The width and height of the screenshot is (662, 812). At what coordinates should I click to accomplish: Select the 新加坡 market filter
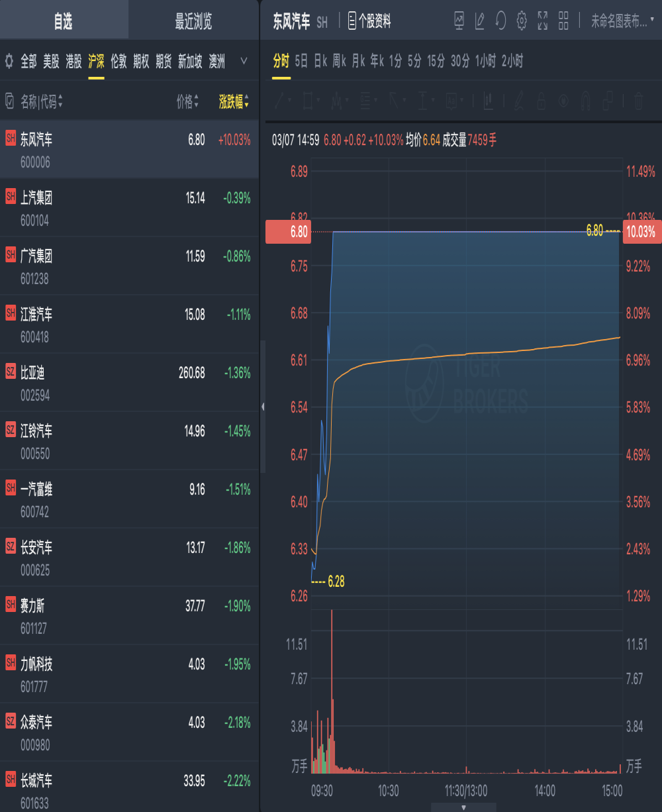(x=190, y=62)
